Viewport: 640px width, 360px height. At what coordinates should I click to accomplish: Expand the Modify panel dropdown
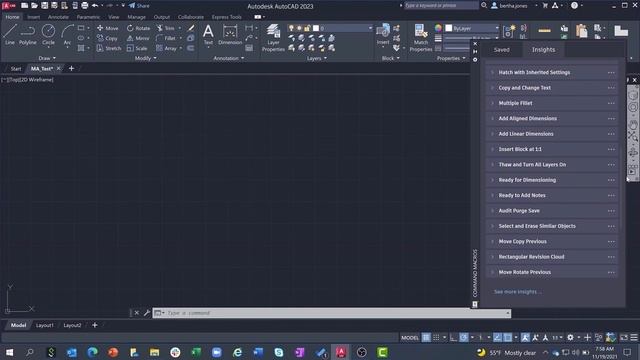145,58
